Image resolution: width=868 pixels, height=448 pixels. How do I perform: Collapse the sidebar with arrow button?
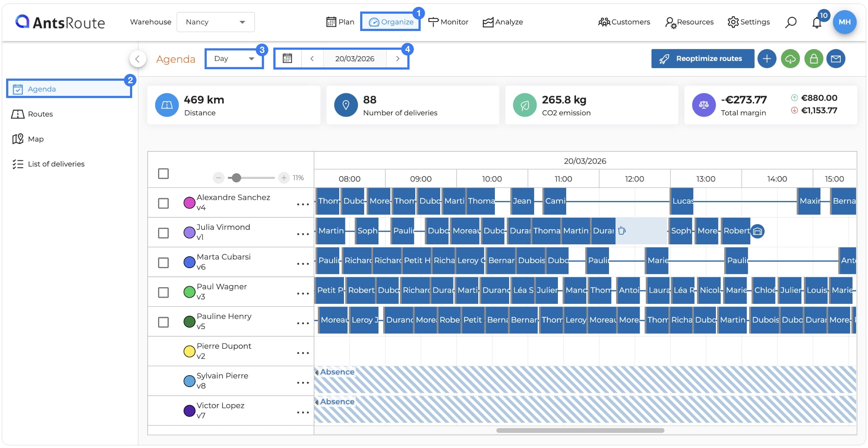point(138,59)
